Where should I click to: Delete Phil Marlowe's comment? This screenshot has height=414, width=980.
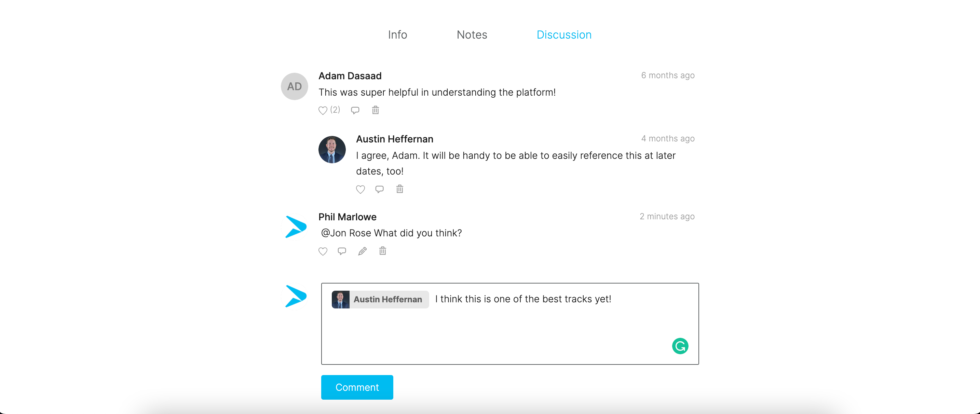[x=383, y=250]
